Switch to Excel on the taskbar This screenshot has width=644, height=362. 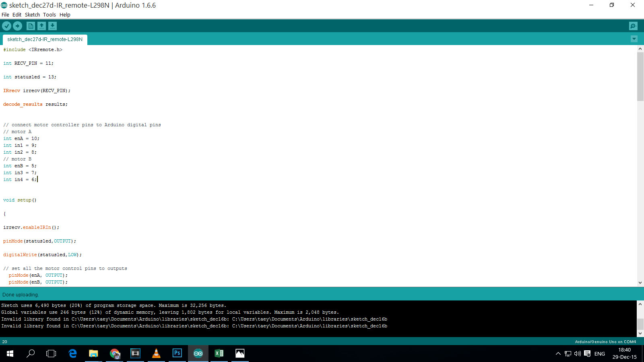click(219, 354)
